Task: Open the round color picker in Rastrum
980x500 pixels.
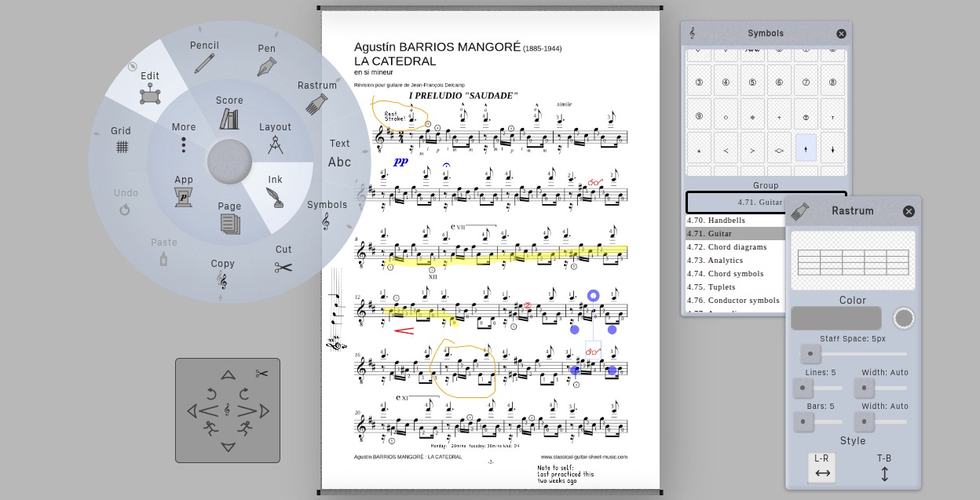Action: tap(904, 318)
